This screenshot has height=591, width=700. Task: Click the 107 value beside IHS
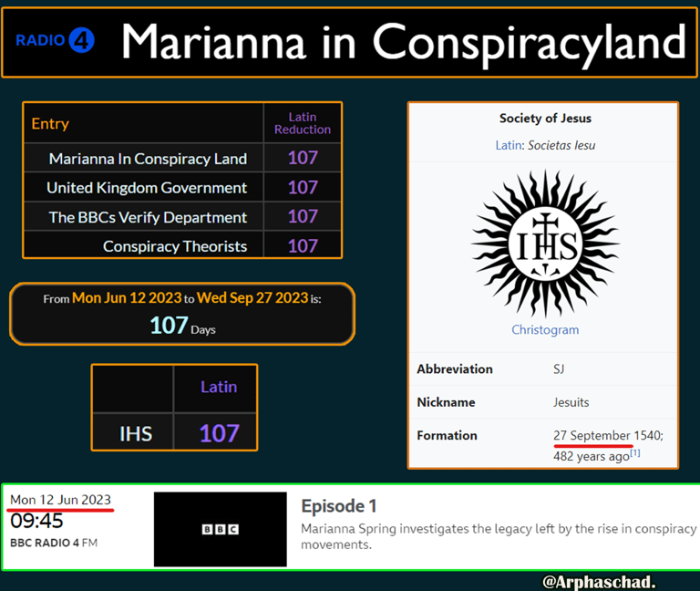coord(219,433)
